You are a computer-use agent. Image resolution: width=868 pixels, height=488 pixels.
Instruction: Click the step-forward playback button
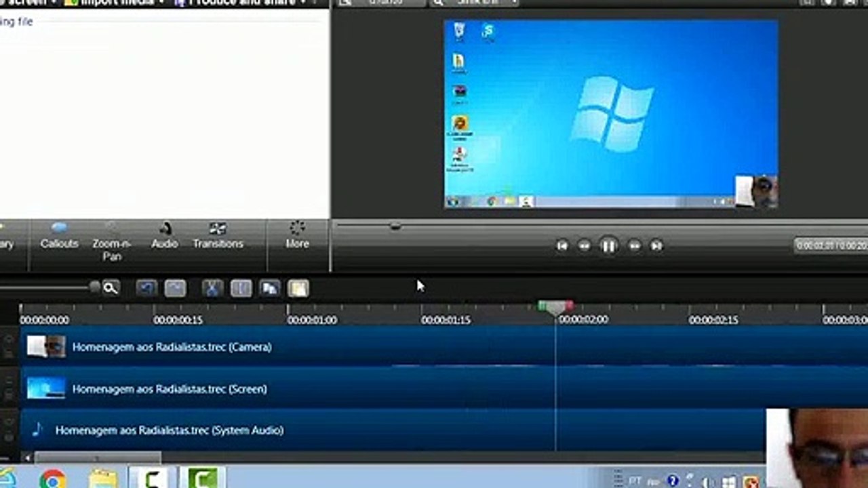[634, 246]
